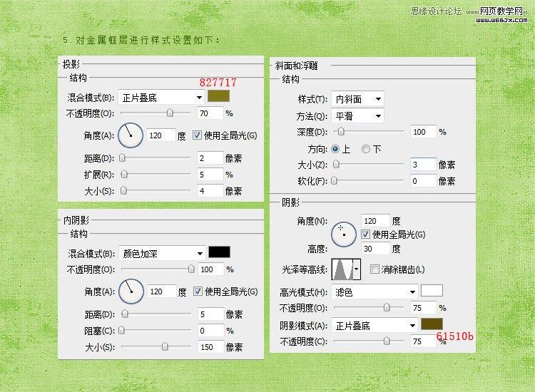
Task: Toggle Inner Shadow 使用全局光 checkbox
Action: [x=198, y=291]
